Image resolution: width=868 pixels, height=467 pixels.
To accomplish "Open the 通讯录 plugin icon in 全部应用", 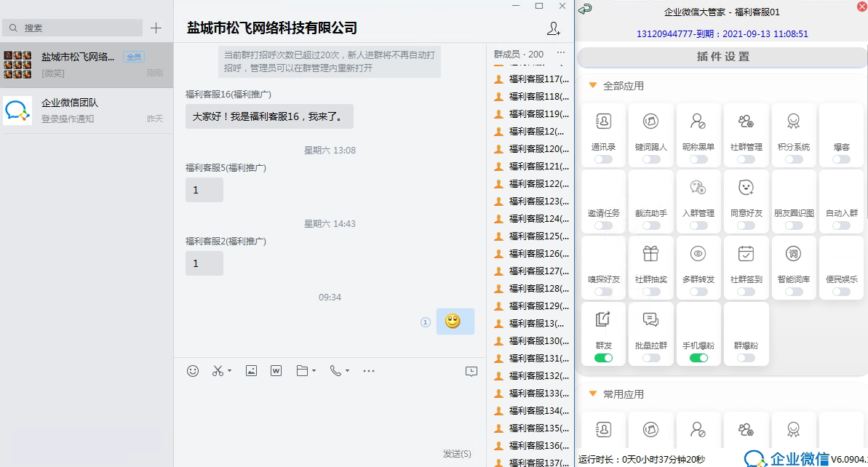I will (x=603, y=121).
